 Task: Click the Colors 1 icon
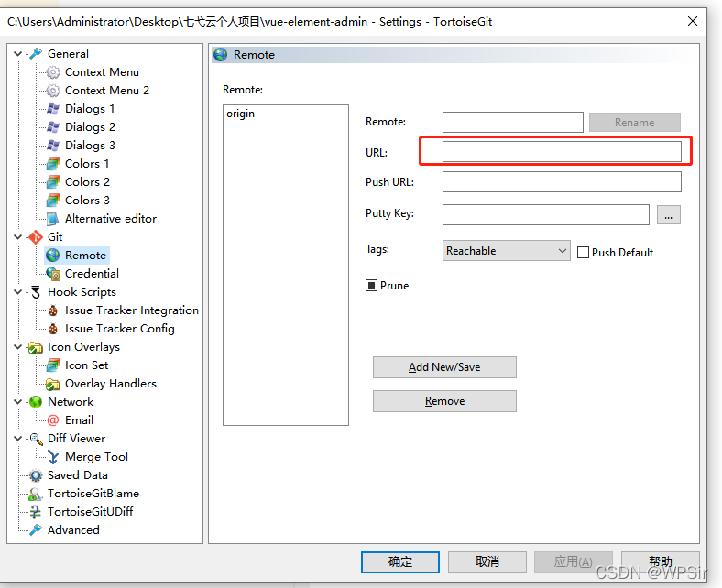tap(53, 163)
